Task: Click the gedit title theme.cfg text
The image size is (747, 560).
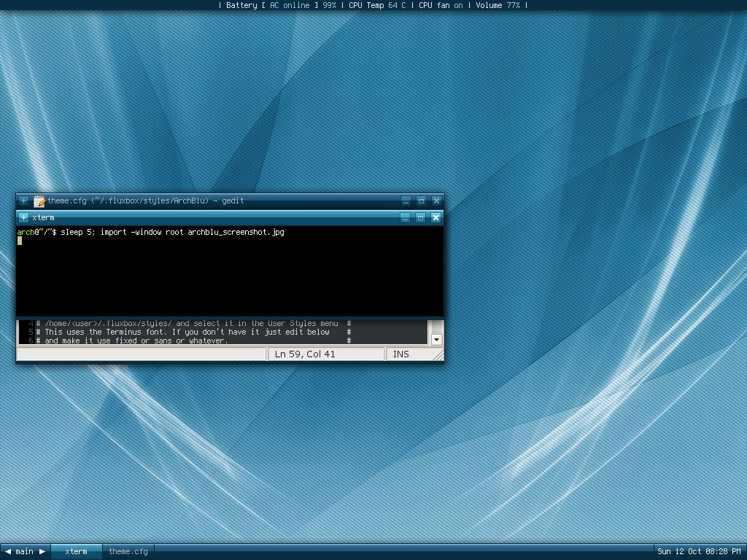Action: [145, 201]
